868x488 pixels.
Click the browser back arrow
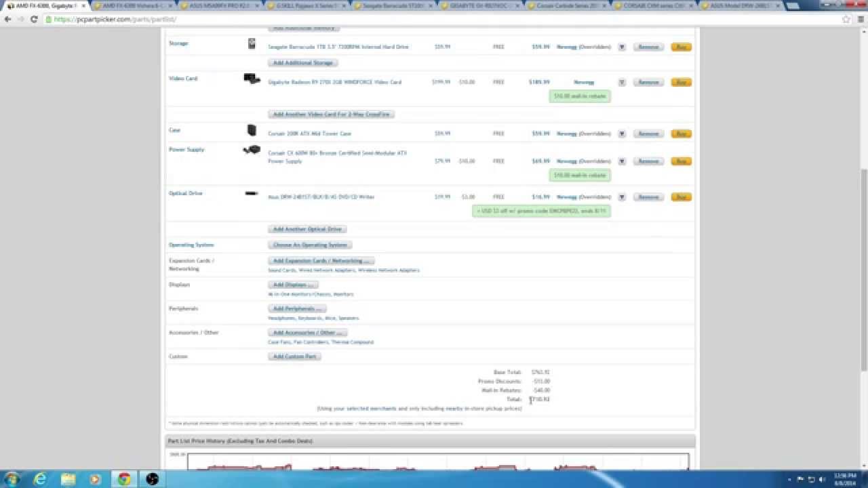pos(7,19)
